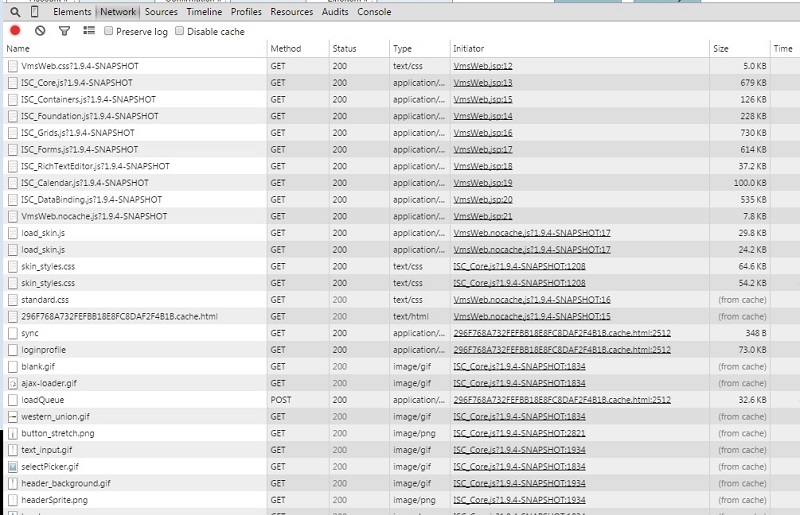800x515 pixels.
Task: Stop recording with the red record button
Action: 15,31
